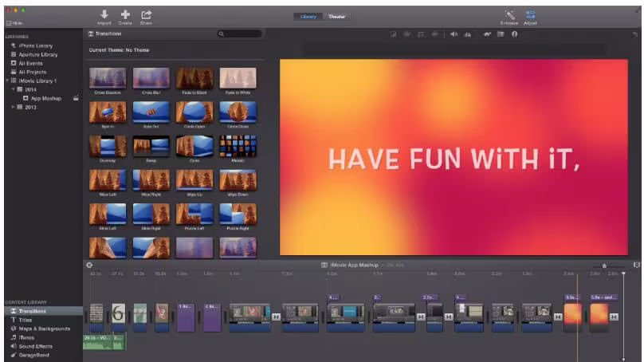Select the Swap transition
The height and width of the screenshot is (362, 644).
151,146
